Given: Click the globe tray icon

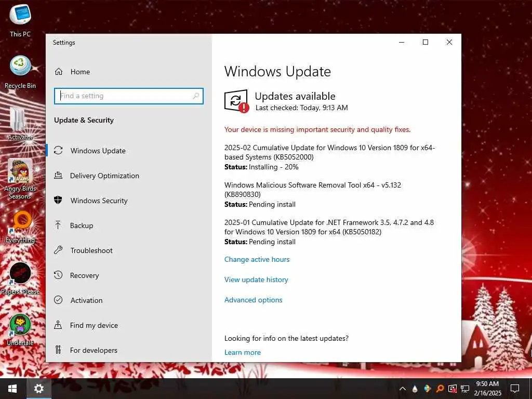Looking at the screenshot, I should click(427, 389).
